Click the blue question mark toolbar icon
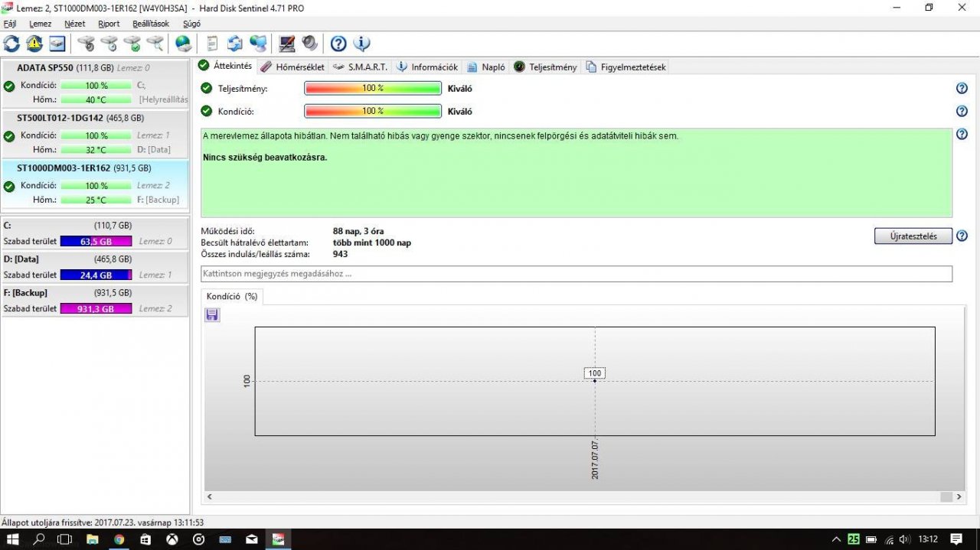 338,44
